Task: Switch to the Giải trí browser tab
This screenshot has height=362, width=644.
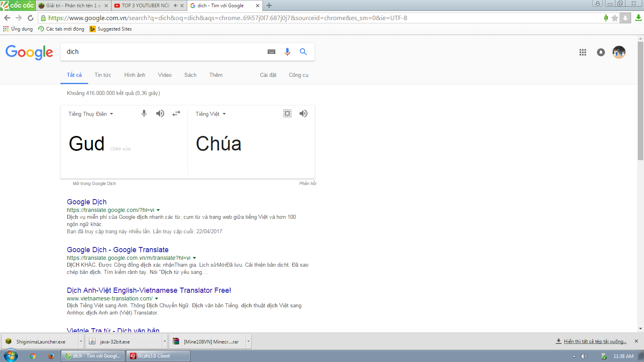Action: [74, 6]
